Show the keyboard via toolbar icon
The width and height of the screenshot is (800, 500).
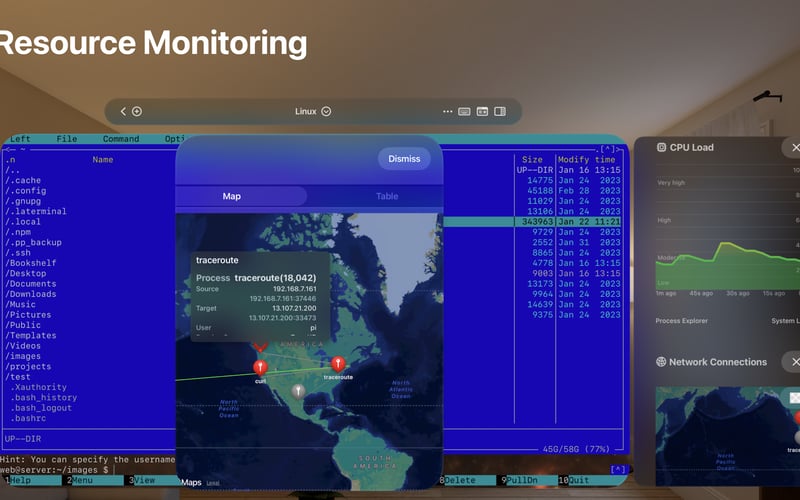pyautogui.click(x=464, y=111)
